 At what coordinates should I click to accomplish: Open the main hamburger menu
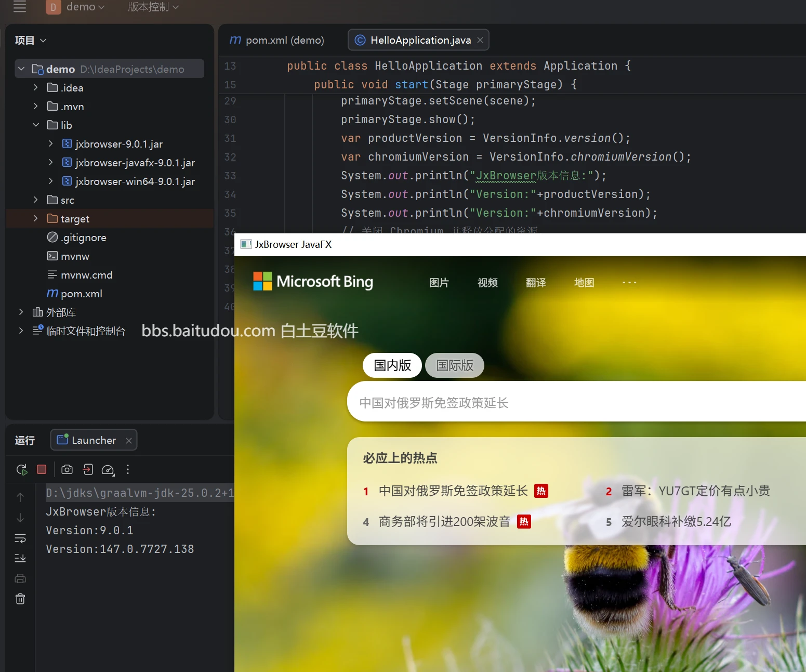pos(20,7)
